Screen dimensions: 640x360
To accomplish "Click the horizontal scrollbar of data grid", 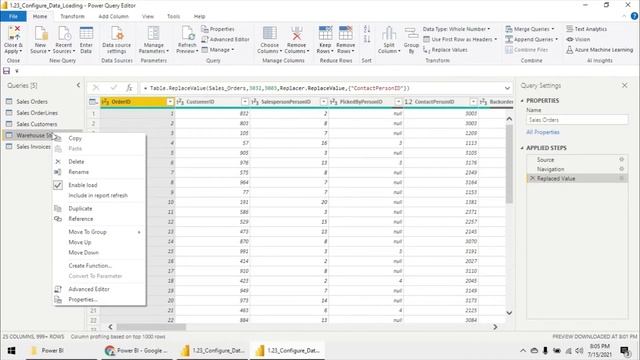I will tap(151, 327).
